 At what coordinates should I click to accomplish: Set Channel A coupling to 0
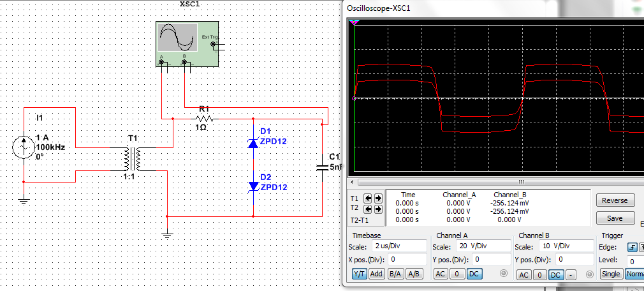click(457, 274)
